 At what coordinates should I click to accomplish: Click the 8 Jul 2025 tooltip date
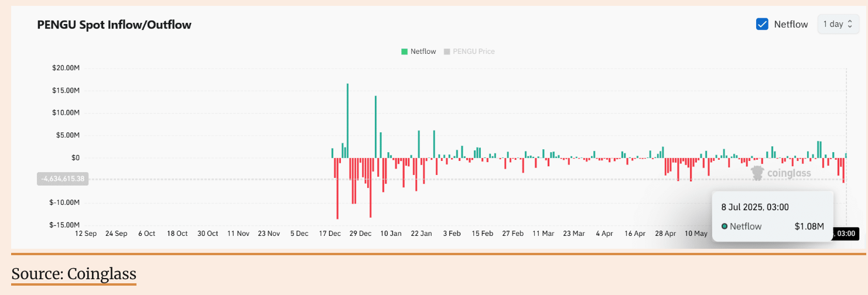click(x=754, y=207)
